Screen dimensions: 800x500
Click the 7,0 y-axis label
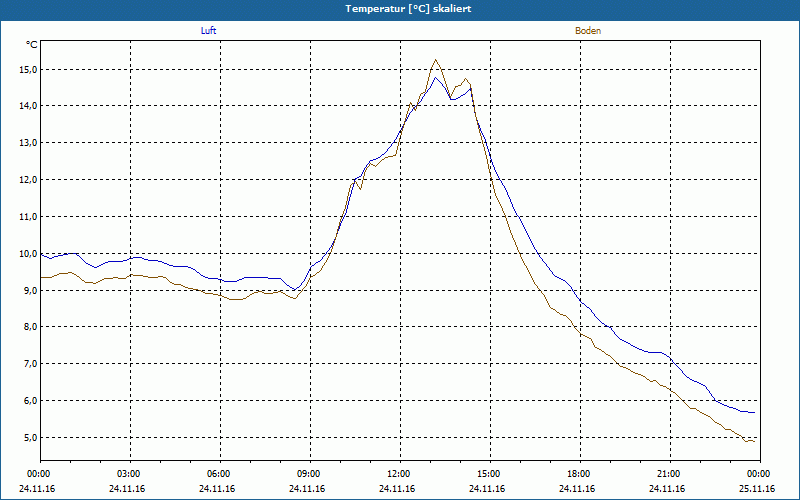point(30,364)
